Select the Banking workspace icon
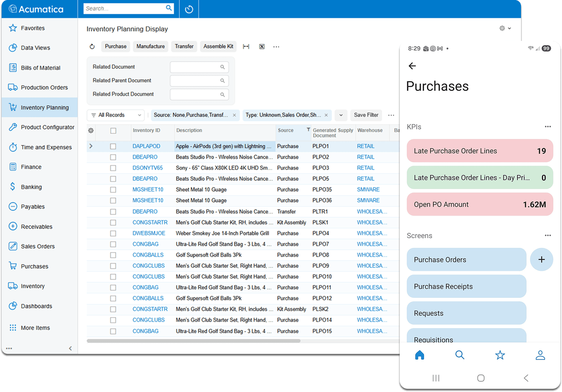This screenshot has height=392, width=562. click(12, 187)
